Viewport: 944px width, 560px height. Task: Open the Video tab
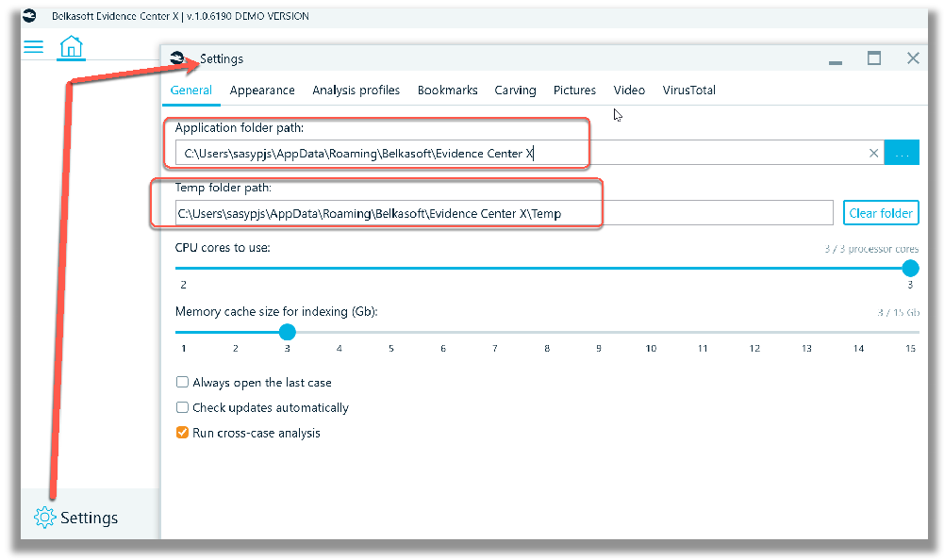tap(629, 91)
